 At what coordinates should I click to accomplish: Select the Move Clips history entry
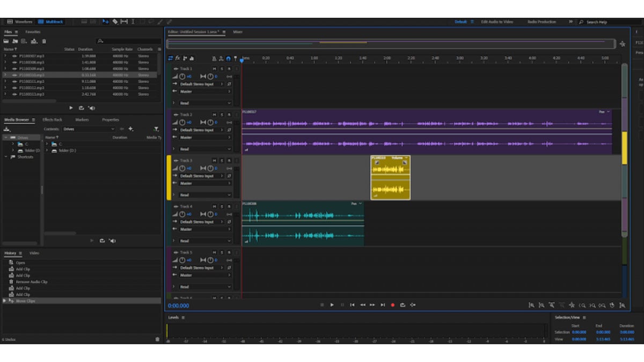point(80,301)
